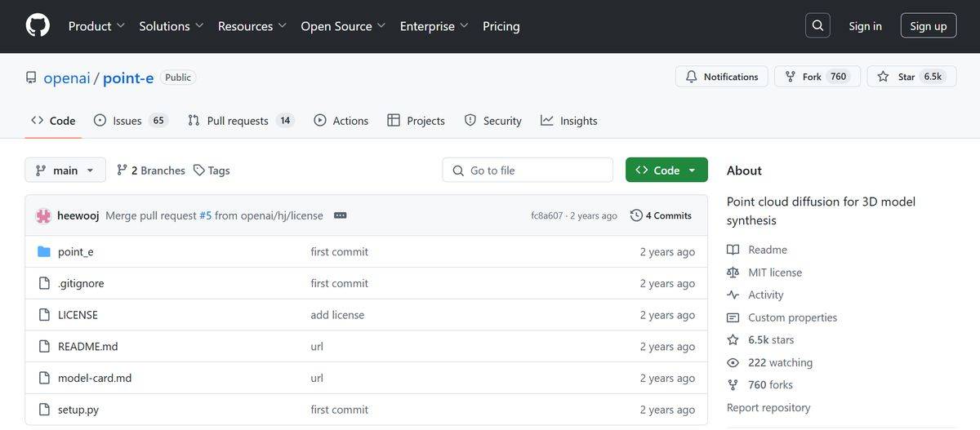Screen dimensions: 980x430
Task: Expand the Resources menu
Action: tap(252, 26)
